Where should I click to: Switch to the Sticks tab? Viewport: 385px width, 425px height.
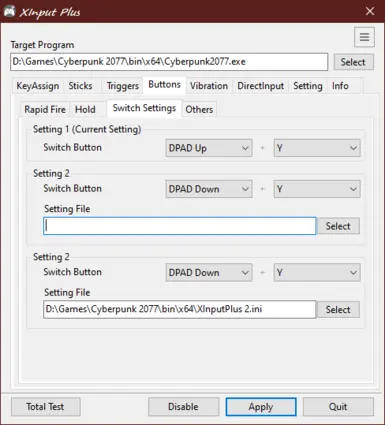tap(80, 86)
